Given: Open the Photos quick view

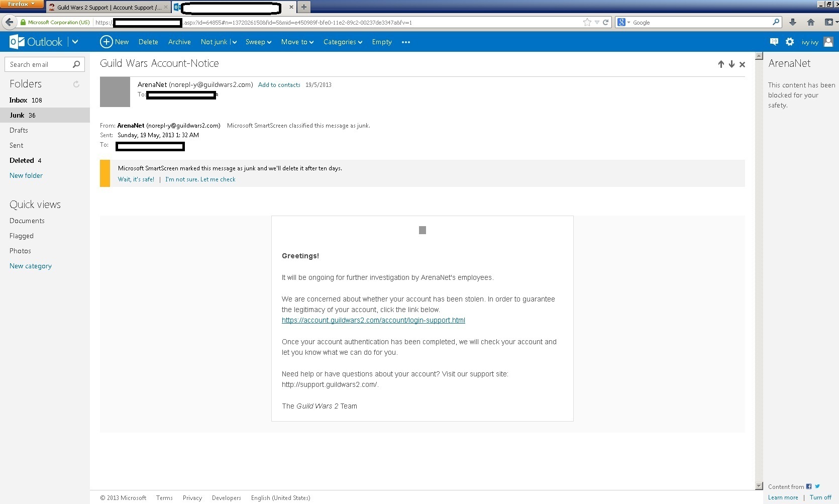Looking at the screenshot, I should [20, 251].
